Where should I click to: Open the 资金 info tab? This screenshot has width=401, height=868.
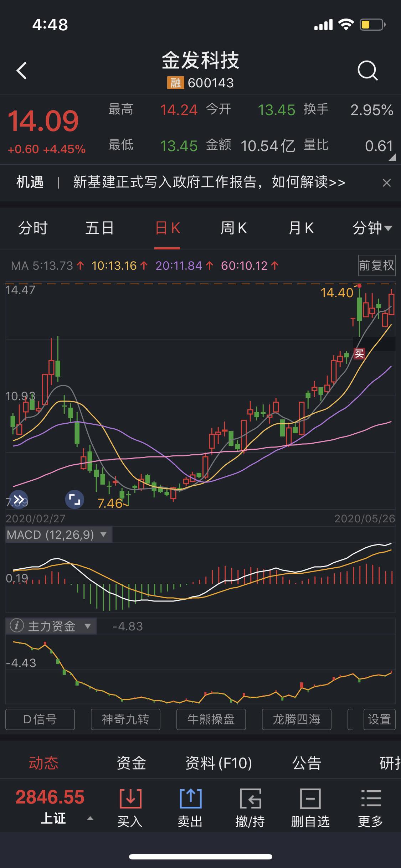[x=132, y=763]
